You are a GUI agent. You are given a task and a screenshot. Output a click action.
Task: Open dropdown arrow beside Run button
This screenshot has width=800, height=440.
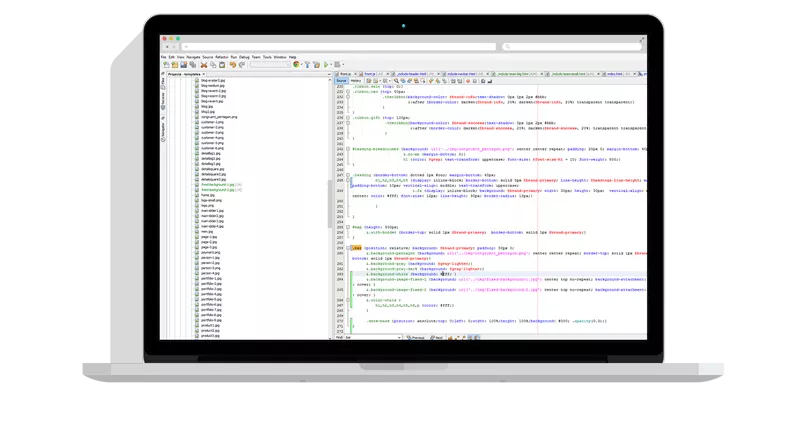[x=331, y=64]
